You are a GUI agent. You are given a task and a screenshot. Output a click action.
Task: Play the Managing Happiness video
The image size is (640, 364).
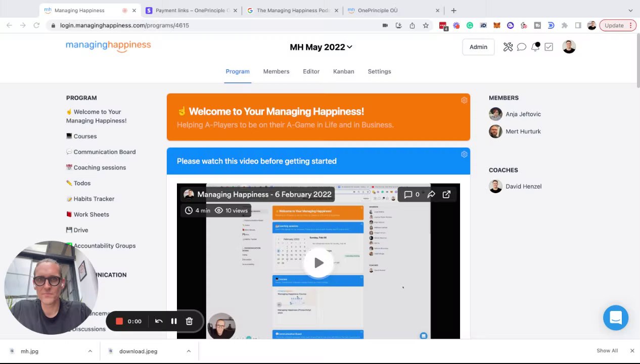318,263
